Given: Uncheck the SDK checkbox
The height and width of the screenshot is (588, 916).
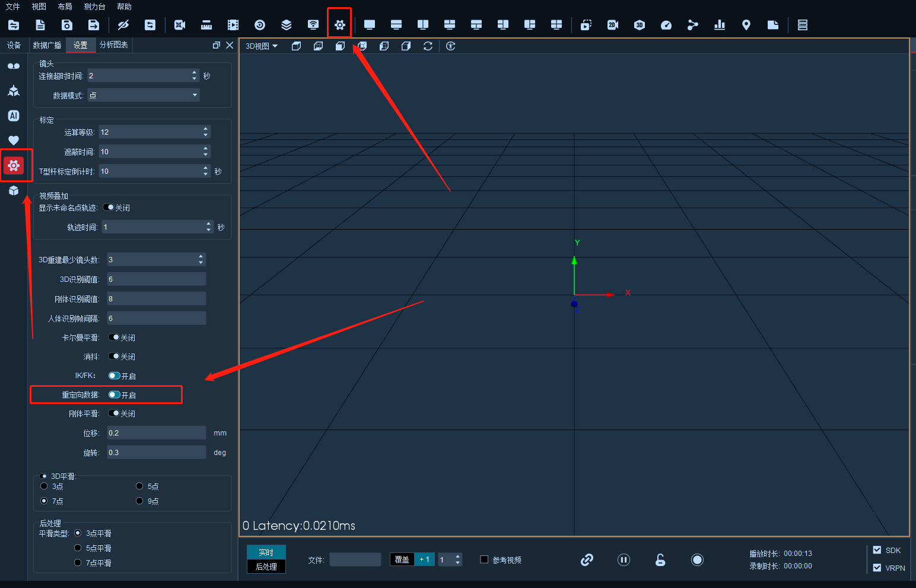Looking at the screenshot, I should tap(877, 550).
